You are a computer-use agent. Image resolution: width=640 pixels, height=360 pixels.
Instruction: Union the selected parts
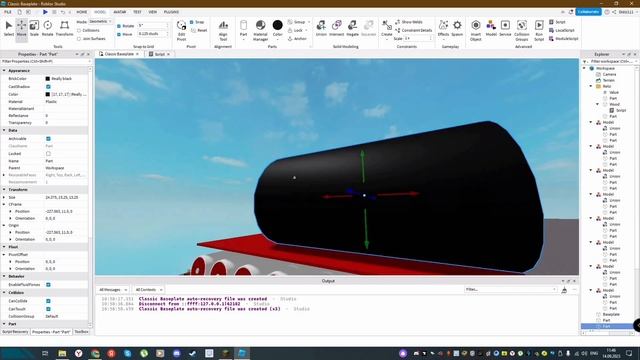(321, 29)
